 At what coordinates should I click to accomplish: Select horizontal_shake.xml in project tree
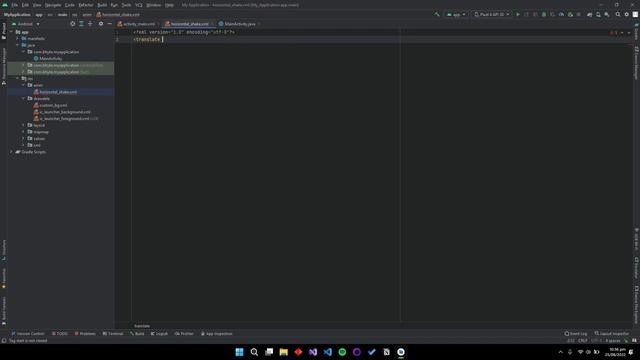click(58, 92)
